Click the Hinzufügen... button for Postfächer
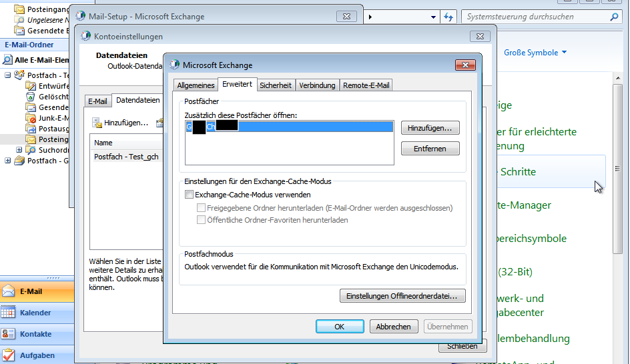Image resolution: width=630 pixels, height=364 pixels. [430, 128]
